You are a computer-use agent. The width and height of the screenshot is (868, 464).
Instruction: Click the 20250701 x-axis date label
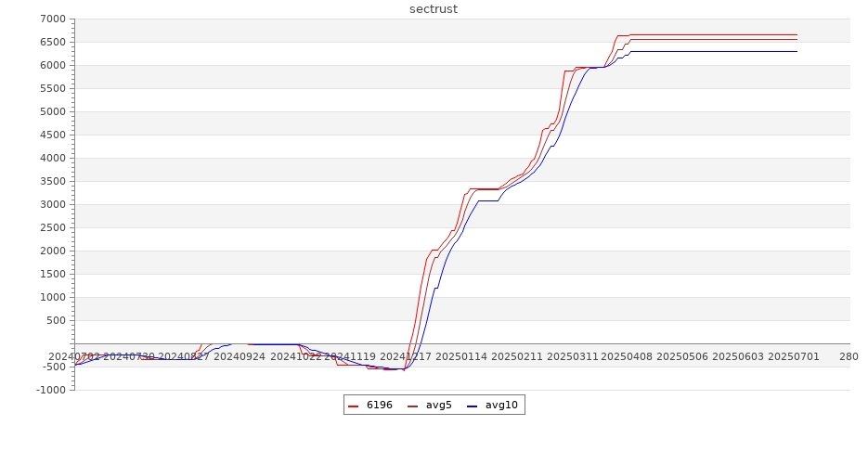click(793, 356)
